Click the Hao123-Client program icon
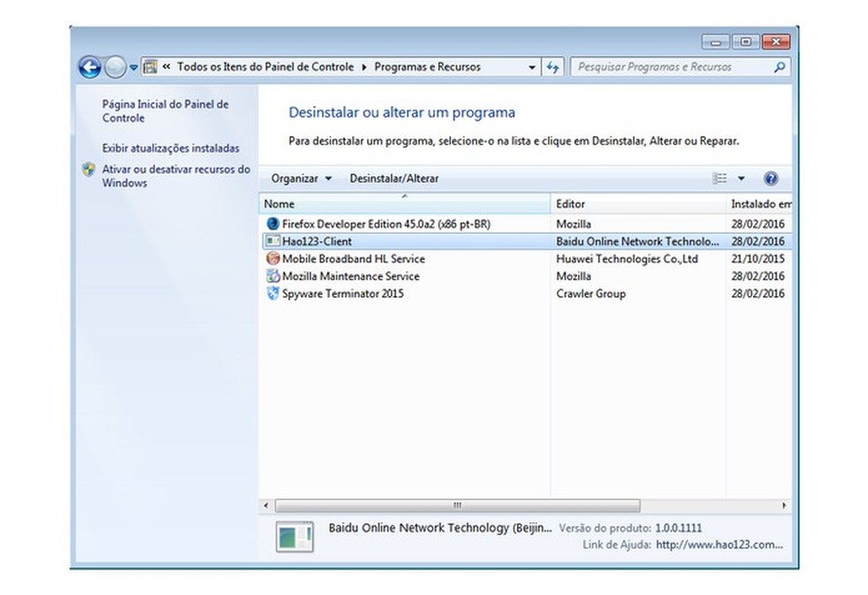This screenshot has width=868, height=595. pos(273,241)
